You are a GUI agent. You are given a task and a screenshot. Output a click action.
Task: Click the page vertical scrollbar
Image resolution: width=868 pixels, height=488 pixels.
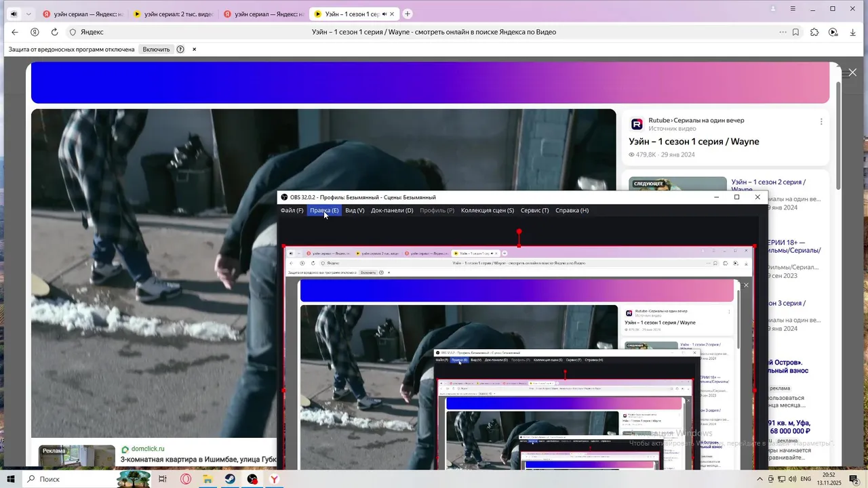838,136
